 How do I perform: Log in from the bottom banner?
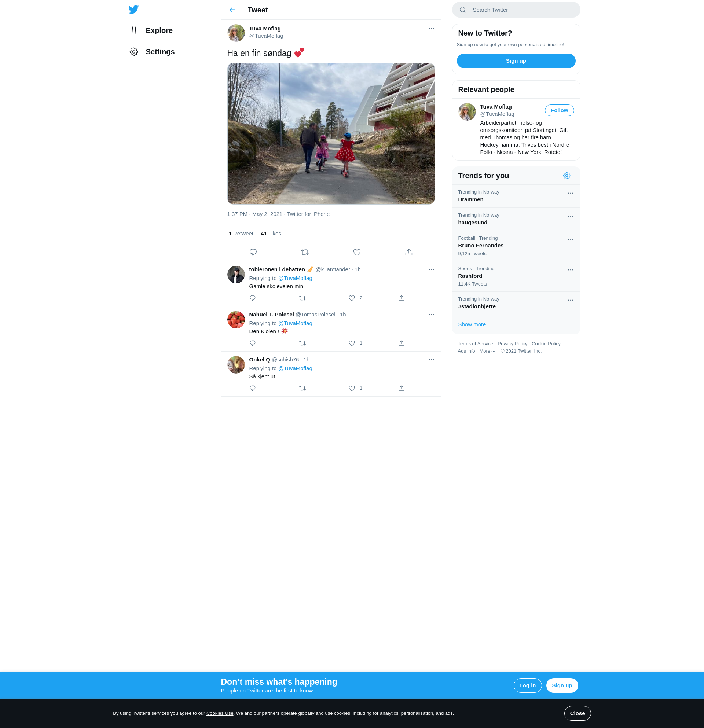pos(527,685)
